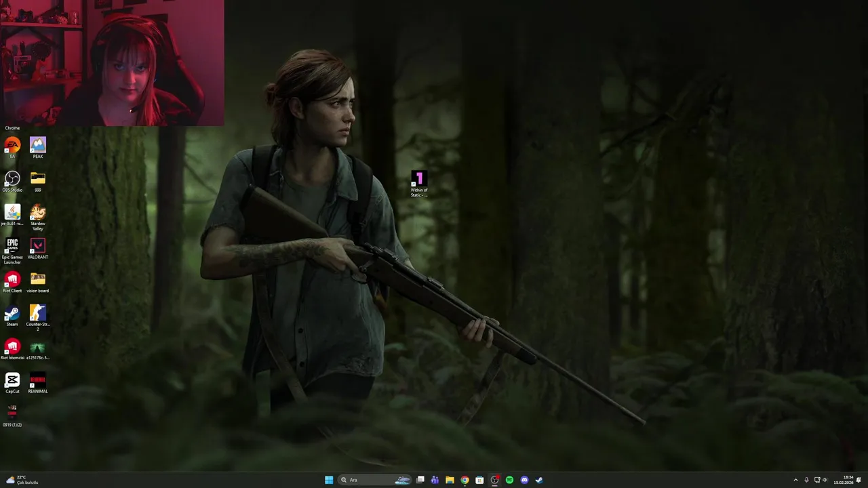868x488 pixels.
Task: Select the 0919 (1)(2) file icon
Action: (x=12, y=415)
